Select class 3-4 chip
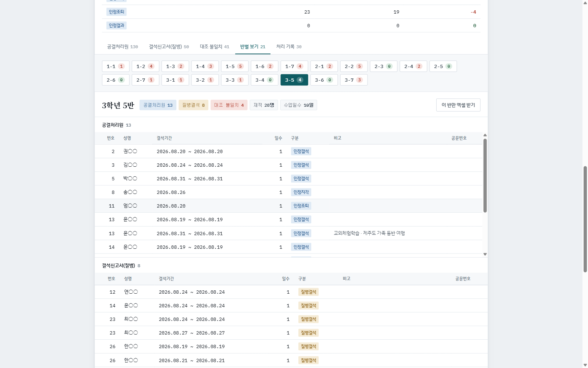 [264, 80]
